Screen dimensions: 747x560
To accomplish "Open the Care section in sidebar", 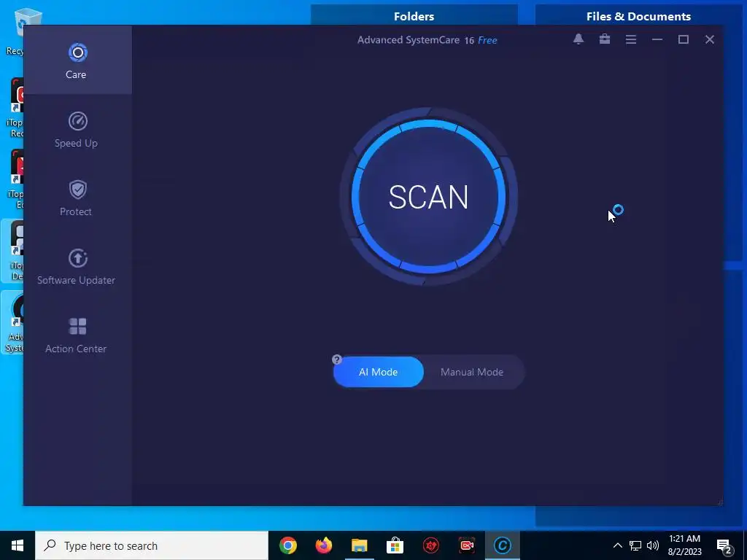I will pyautogui.click(x=77, y=61).
